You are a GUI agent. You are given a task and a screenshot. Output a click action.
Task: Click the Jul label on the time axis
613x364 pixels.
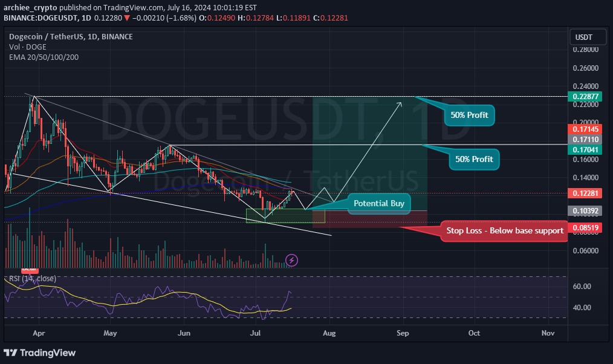(x=255, y=333)
